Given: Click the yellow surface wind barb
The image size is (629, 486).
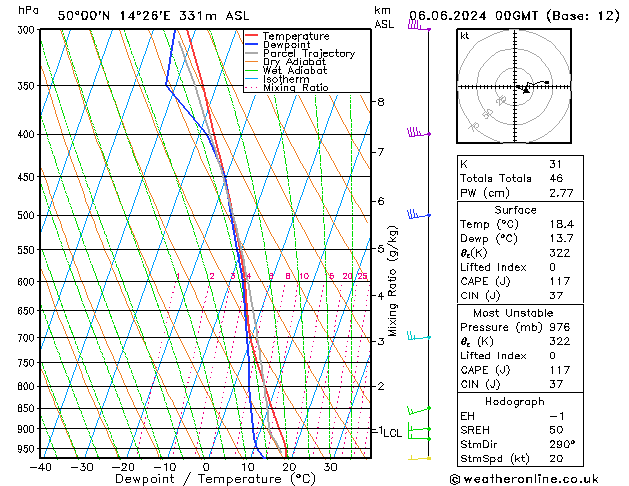Looking at the screenshot, I should coord(420,458).
